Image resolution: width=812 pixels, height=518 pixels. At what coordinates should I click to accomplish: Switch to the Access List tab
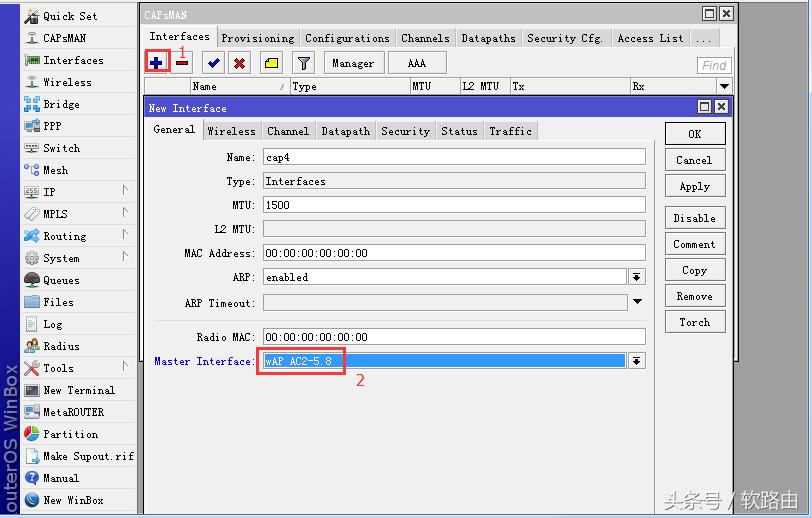650,38
